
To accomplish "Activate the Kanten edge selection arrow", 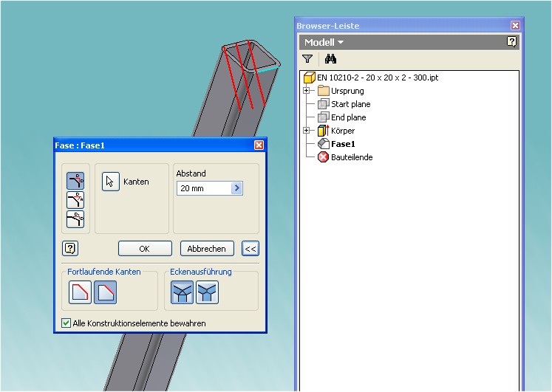I will (x=111, y=182).
